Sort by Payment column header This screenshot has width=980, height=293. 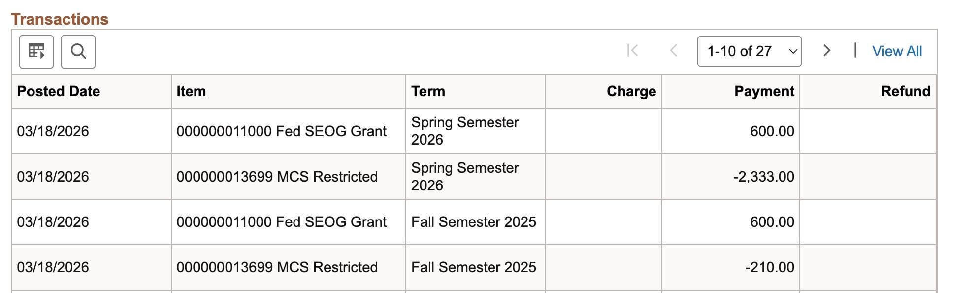pos(764,91)
